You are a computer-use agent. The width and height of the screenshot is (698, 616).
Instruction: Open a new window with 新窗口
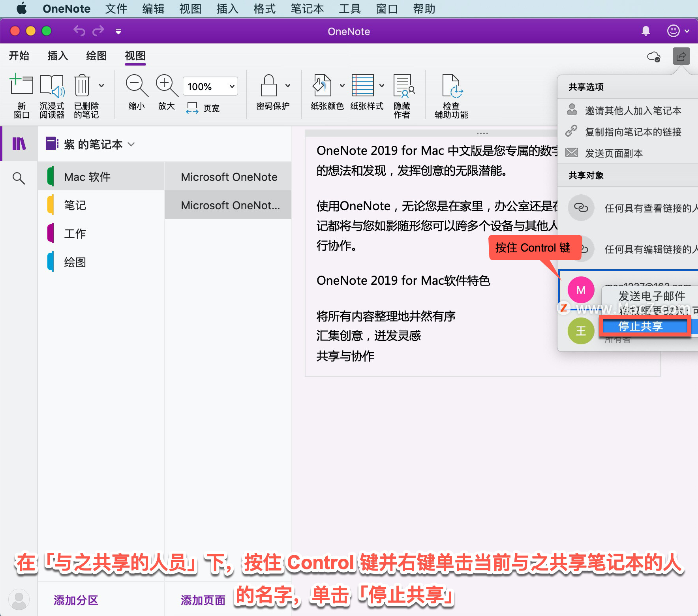(21, 96)
